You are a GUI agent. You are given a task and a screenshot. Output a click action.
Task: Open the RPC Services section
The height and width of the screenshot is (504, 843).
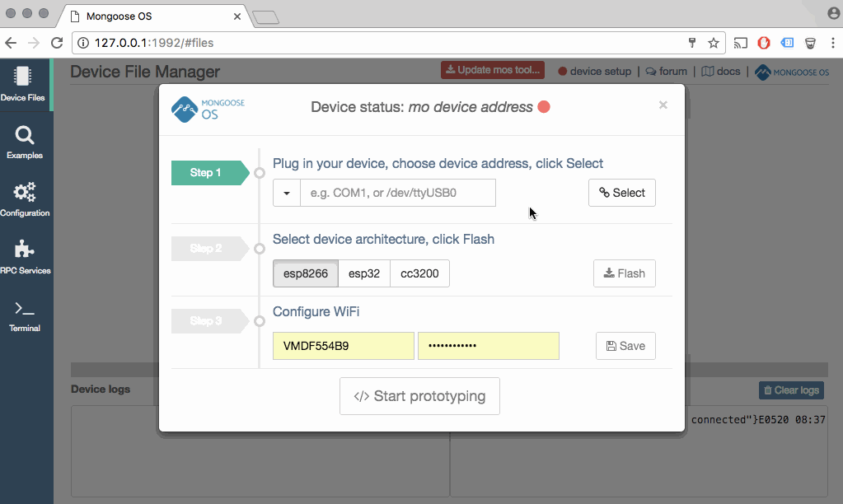coord(25,257)
